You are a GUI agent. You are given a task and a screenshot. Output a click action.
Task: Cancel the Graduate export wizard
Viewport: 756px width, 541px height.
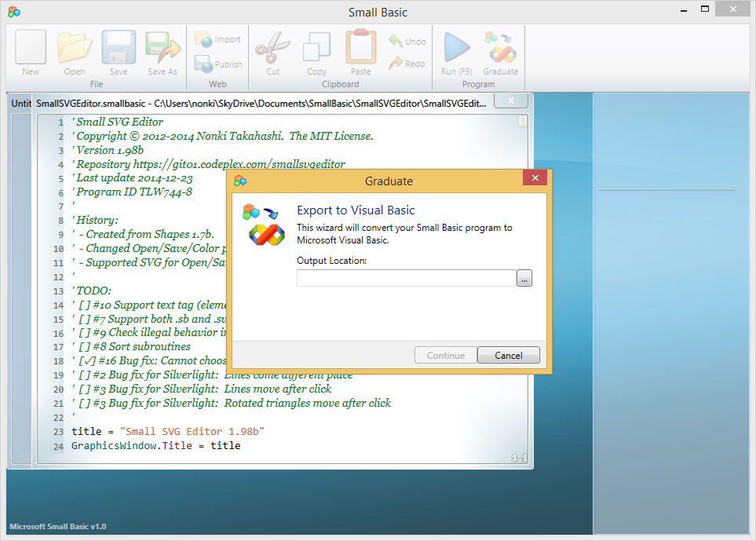click(x=509, y=356)
